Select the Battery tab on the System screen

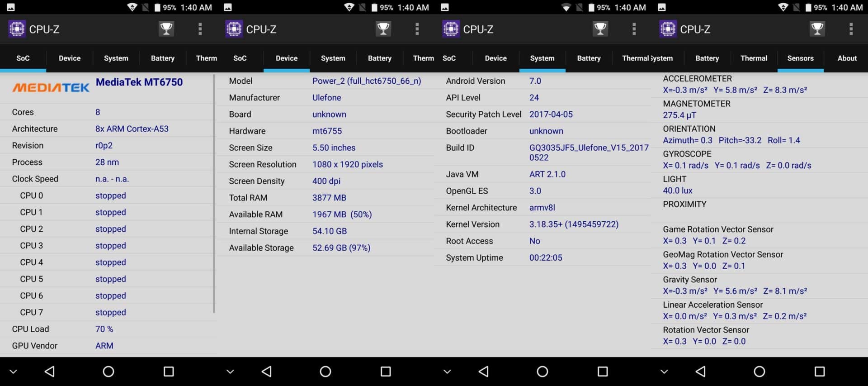589,58
